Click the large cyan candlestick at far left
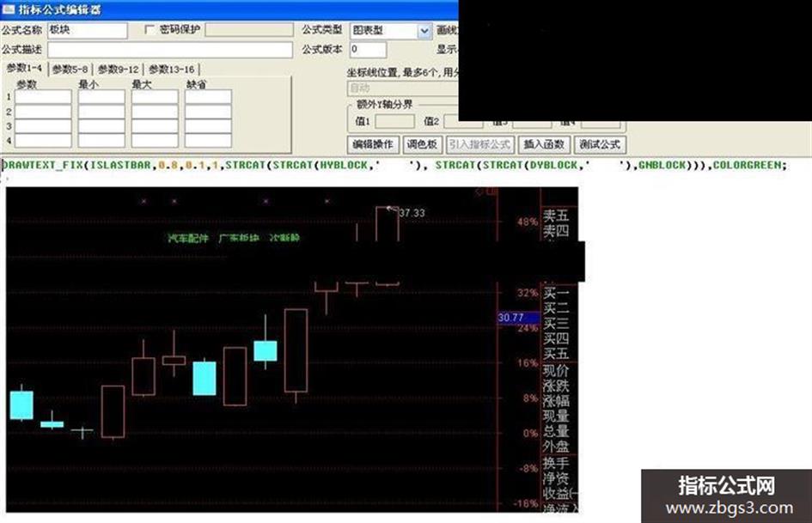The width and height of the screenshot is (812, 523). point(21,405)
